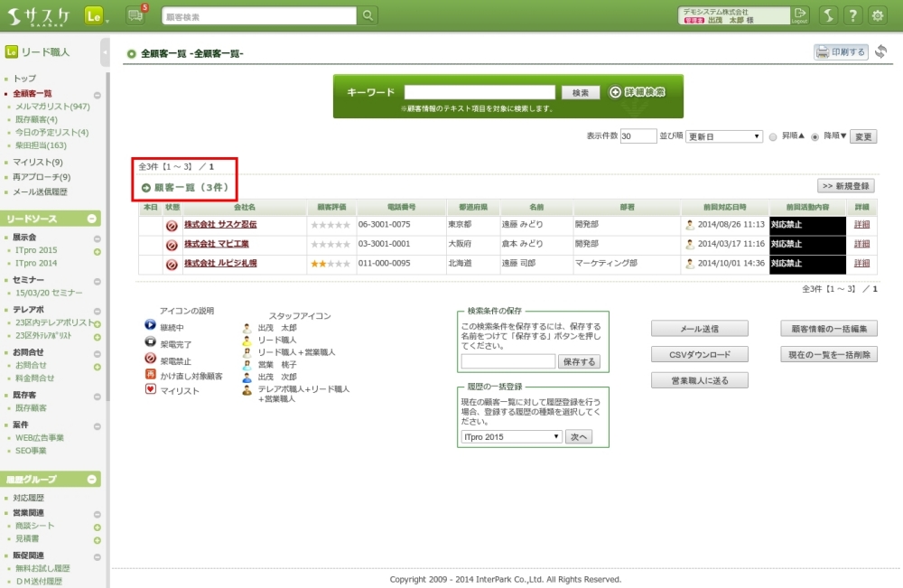Open the settings gear icon

[x=877, y=15]
